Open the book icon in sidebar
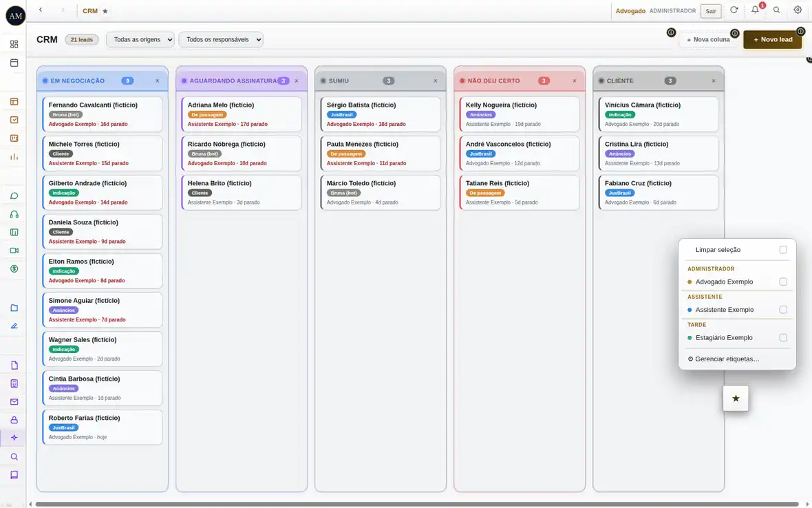This screenshot has width=812, height=508. click(x=14, y=475)
